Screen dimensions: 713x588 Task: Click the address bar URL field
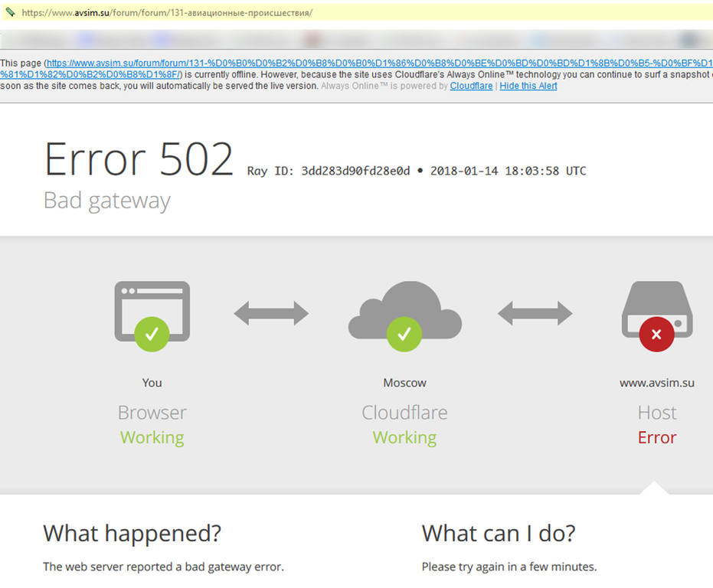[357, 13]
